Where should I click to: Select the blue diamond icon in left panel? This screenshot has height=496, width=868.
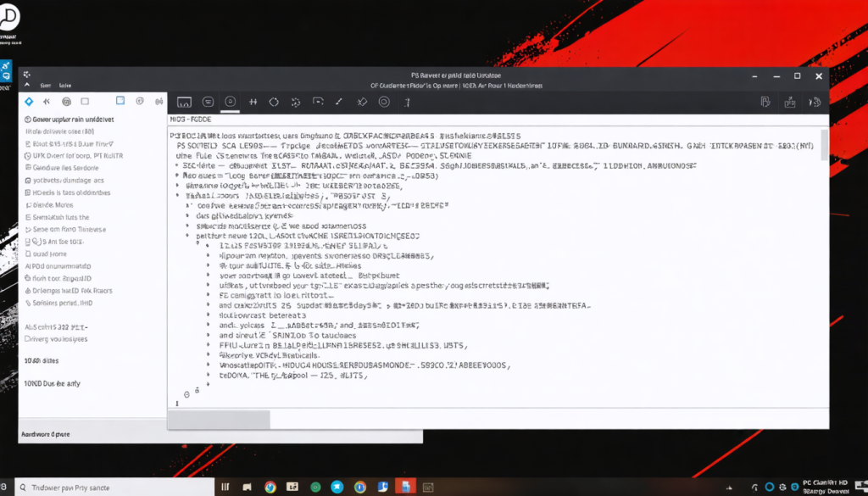pyautogui.click(x=29, y=101)
